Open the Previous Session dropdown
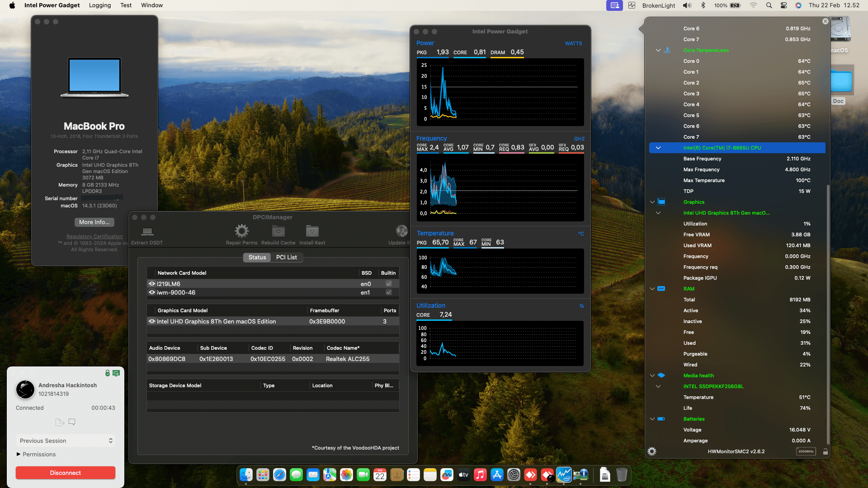The width and height of the screenshot is (868, 488). (65, 441)
